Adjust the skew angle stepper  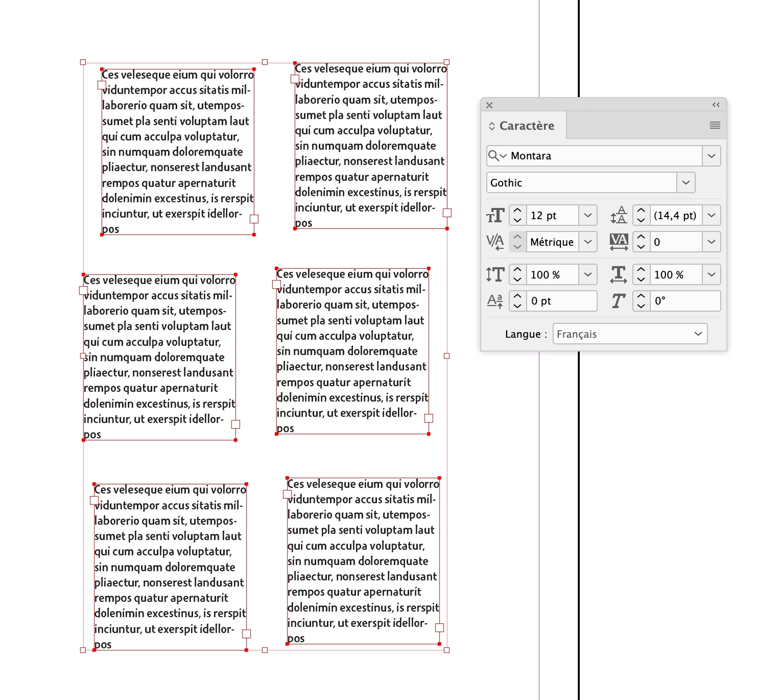tap(641, 301)
